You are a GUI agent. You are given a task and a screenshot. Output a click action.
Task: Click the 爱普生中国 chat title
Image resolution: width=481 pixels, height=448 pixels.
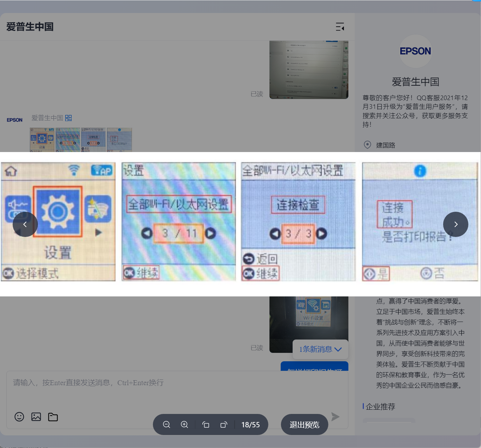[30, 27]
